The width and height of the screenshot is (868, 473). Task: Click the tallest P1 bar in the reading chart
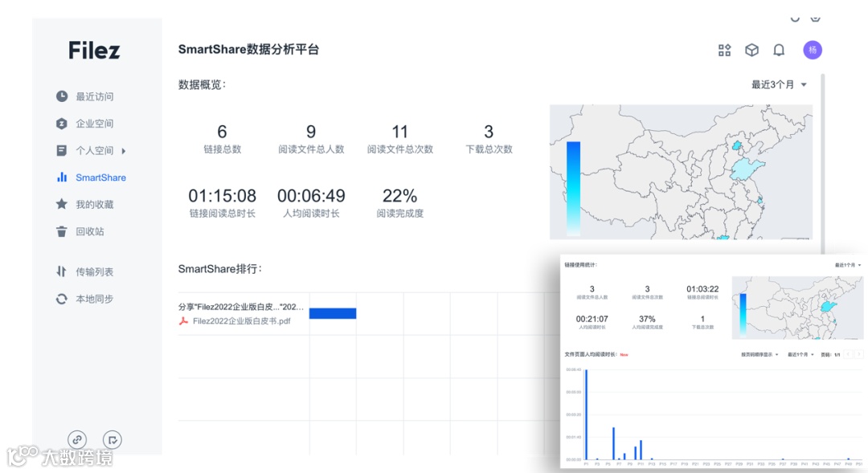click(x=586, y=414)
